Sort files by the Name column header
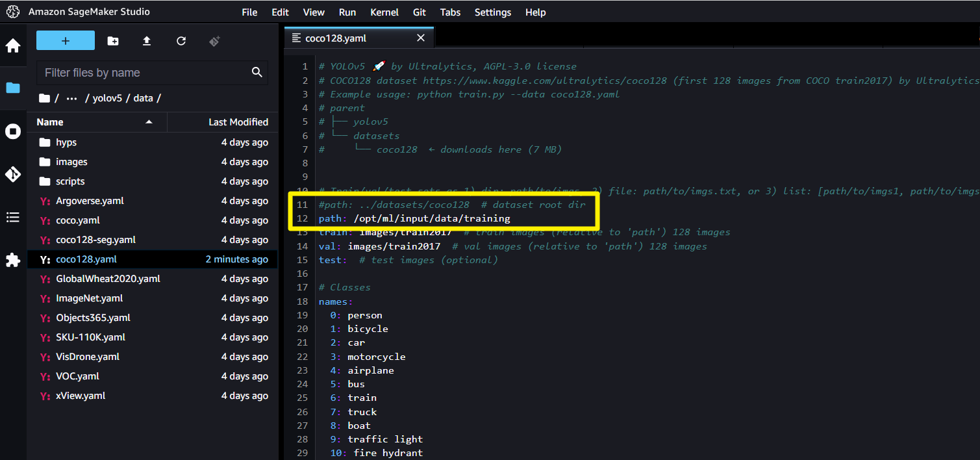 [x=97, y=122]
